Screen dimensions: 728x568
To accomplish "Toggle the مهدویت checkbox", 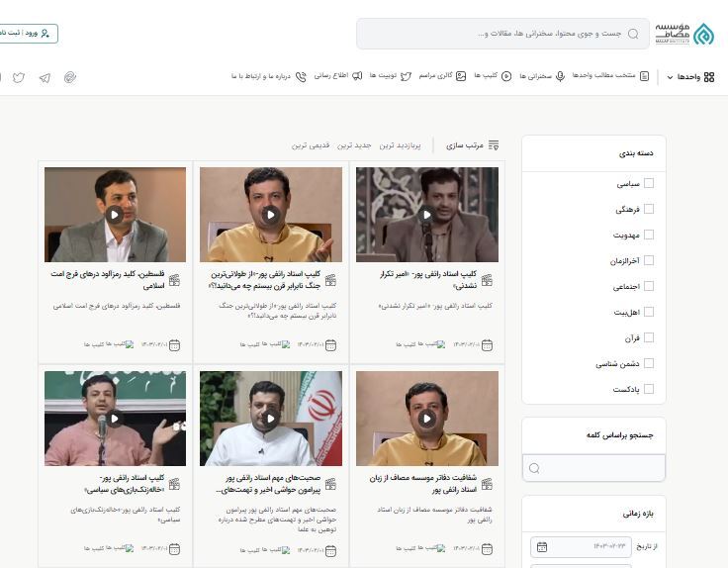I will pos(649,235).
